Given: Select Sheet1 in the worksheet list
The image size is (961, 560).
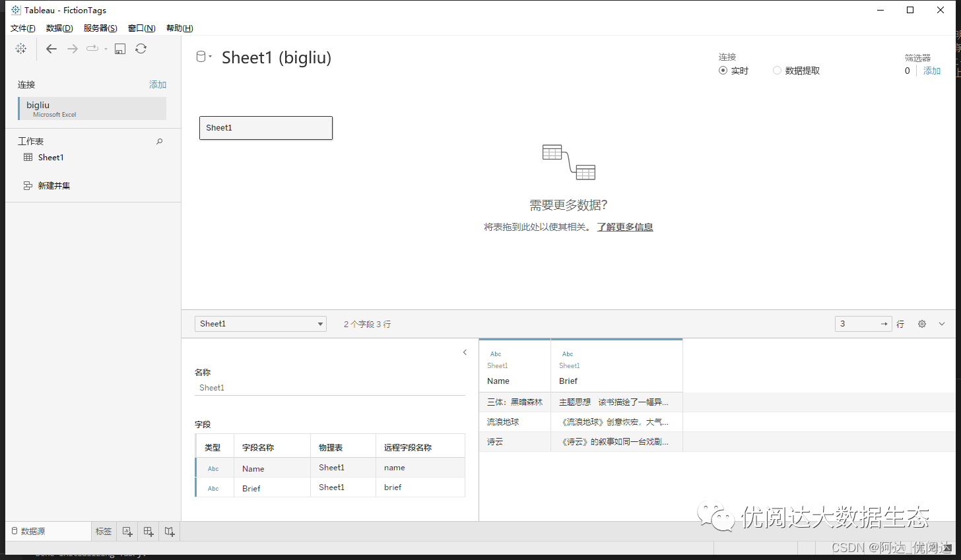Looking at the screenshot, I should (x=51, y=157).
